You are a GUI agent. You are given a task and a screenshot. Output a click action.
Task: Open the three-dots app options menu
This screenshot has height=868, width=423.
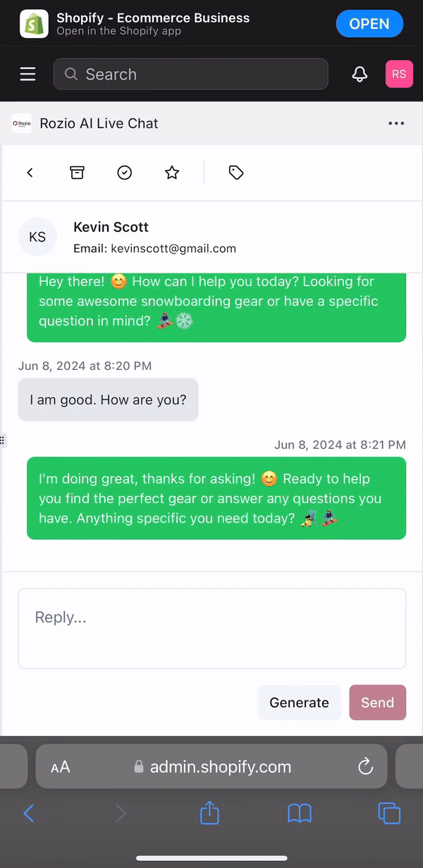tap(396, 123)
